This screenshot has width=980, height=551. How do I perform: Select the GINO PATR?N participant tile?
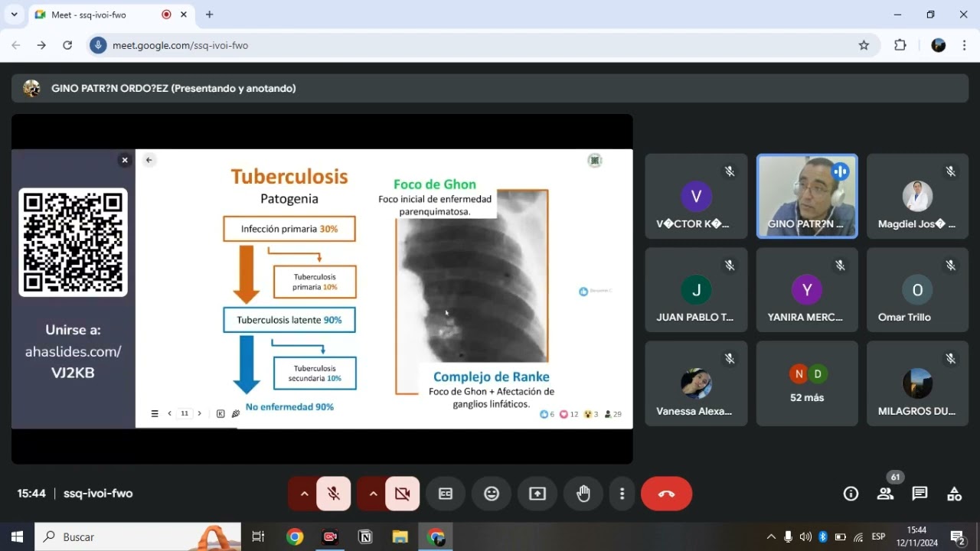pyautogui.click(x=807, y=197)
